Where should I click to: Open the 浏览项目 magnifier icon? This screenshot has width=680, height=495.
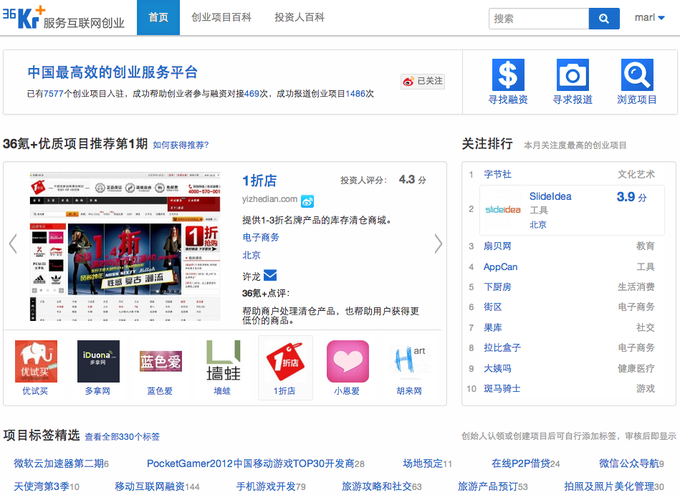coord(637,75)
